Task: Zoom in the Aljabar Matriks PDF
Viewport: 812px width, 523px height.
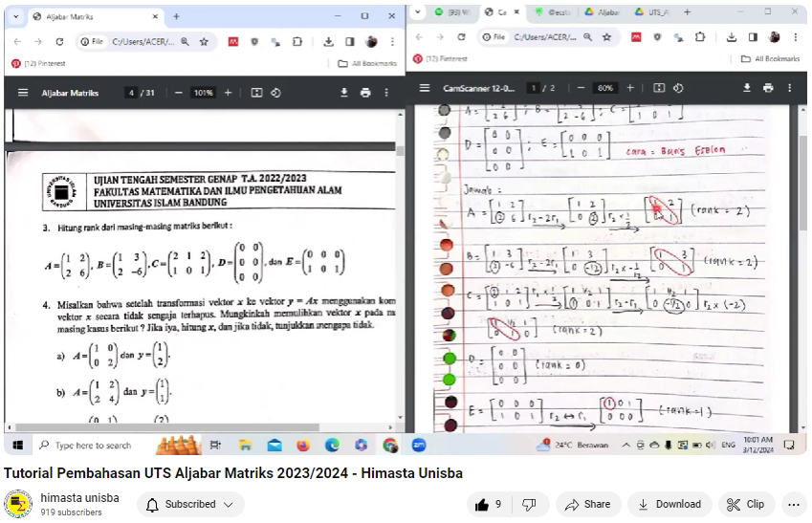Action: pos(228,93)
